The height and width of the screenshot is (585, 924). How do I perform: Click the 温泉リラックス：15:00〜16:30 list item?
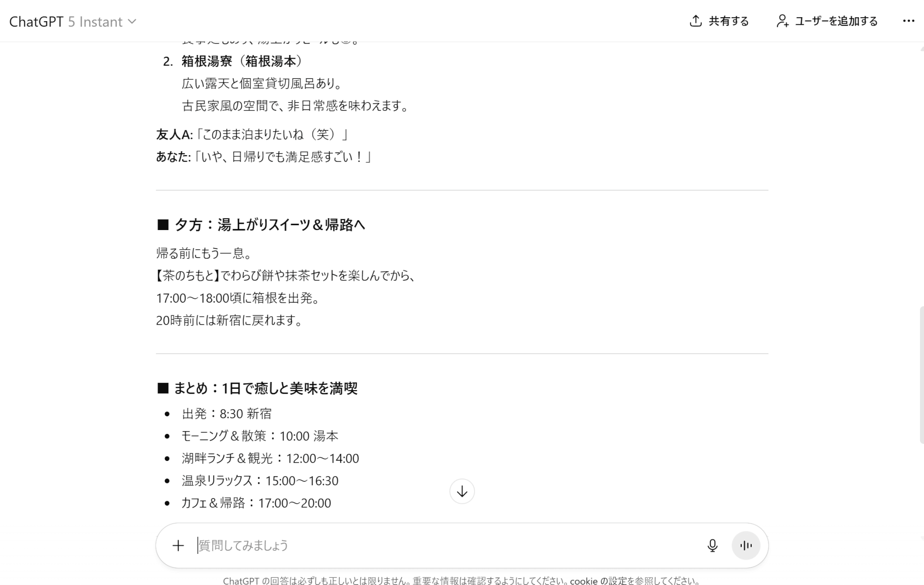click(260, 481)
